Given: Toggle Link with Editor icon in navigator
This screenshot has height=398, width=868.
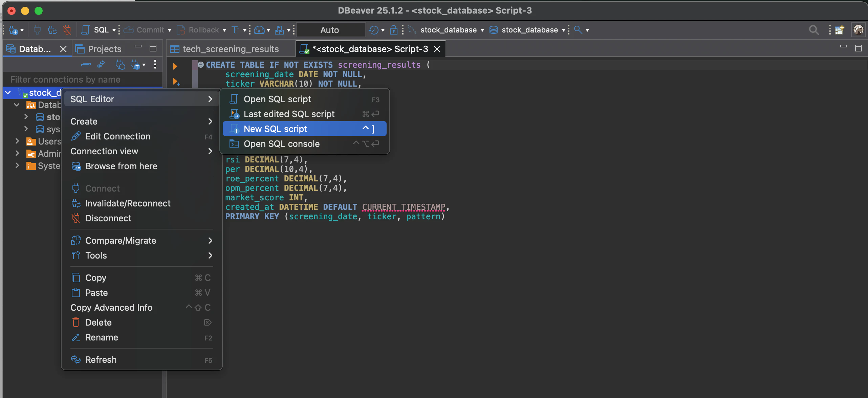Looking at the screenshot, I should pyautogui.click(x=101, y=65).
